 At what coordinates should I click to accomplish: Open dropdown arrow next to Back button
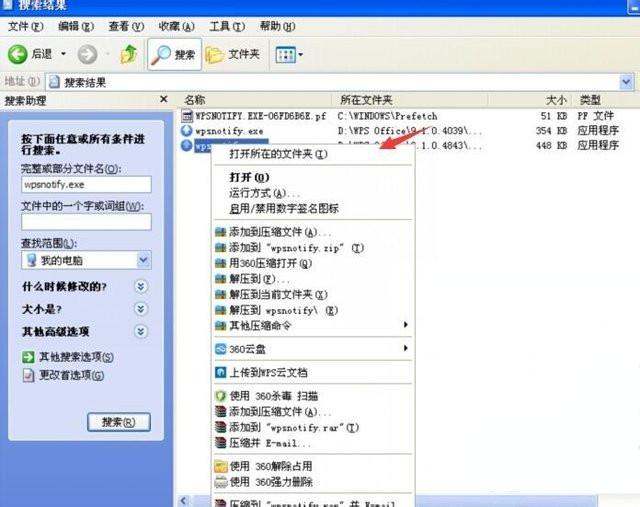click(63, 54)
